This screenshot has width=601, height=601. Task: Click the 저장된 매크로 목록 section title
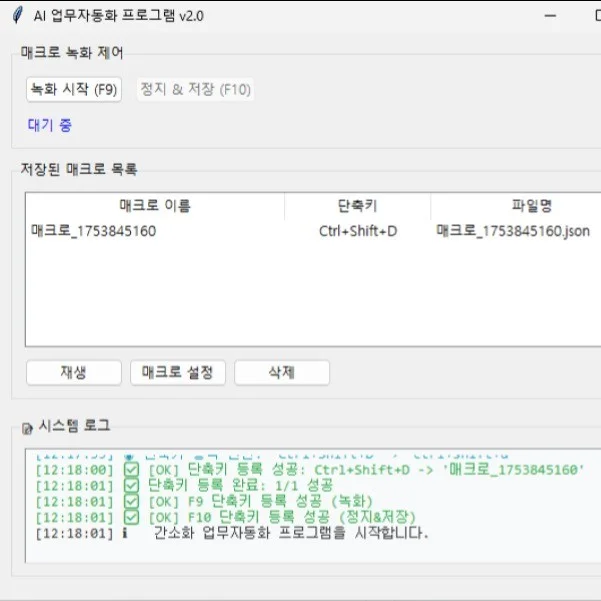tap(79, 169)
